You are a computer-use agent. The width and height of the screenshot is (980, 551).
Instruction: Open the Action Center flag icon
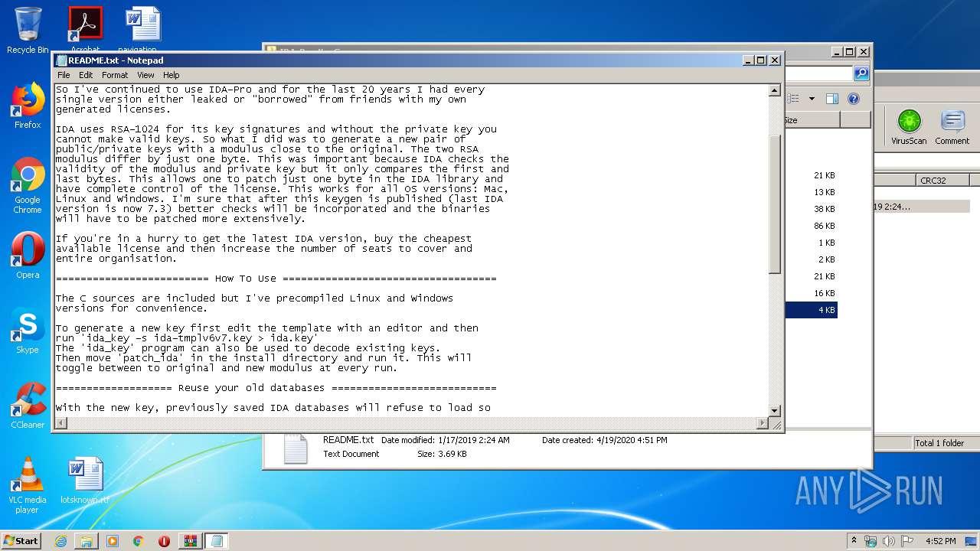[x=907, y=541]
